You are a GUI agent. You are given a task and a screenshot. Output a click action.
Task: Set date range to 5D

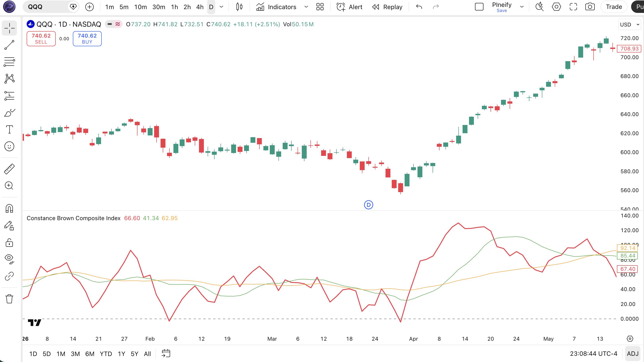pyautogui.click(x=46, y=354)
